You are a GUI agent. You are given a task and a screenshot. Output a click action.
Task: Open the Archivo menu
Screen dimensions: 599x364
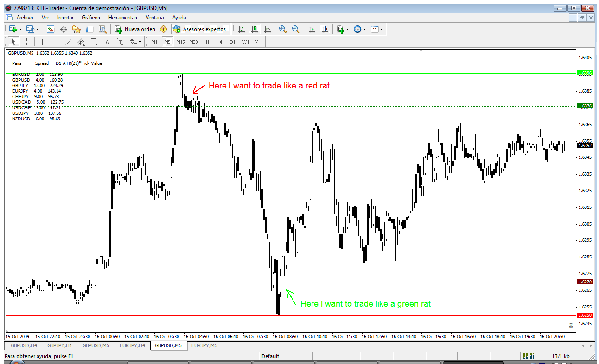[25, 17]
